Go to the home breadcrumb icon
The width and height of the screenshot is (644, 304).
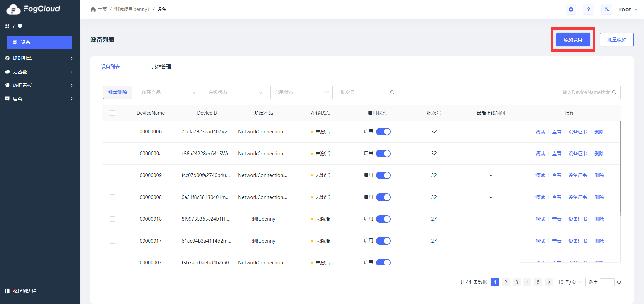point(93,9)
